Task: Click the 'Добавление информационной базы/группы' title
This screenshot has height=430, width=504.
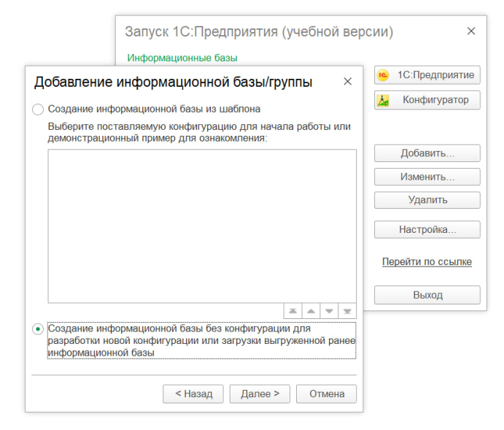Action: tap(174, 82)
